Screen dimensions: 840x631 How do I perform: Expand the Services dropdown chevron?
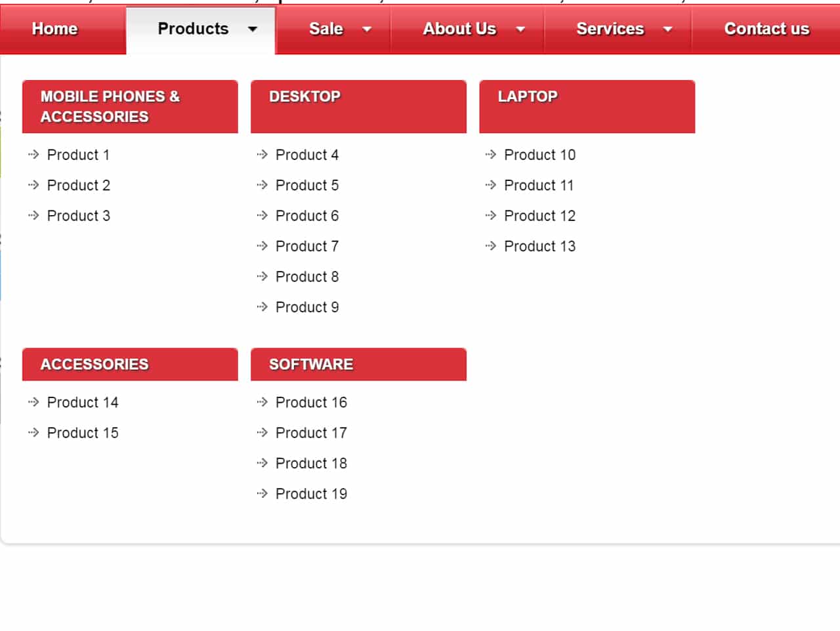(x=668, y=29)
